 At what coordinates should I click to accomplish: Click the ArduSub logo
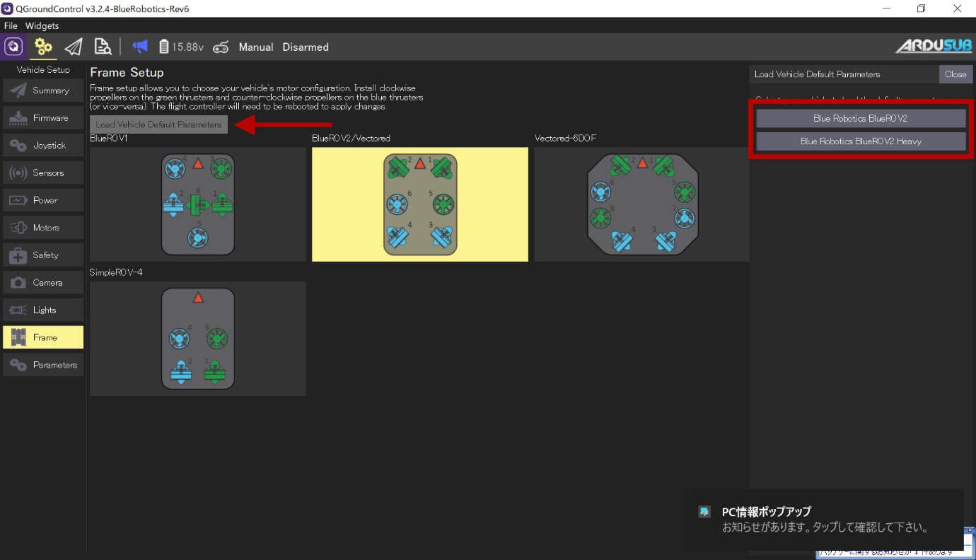point(933,47)
